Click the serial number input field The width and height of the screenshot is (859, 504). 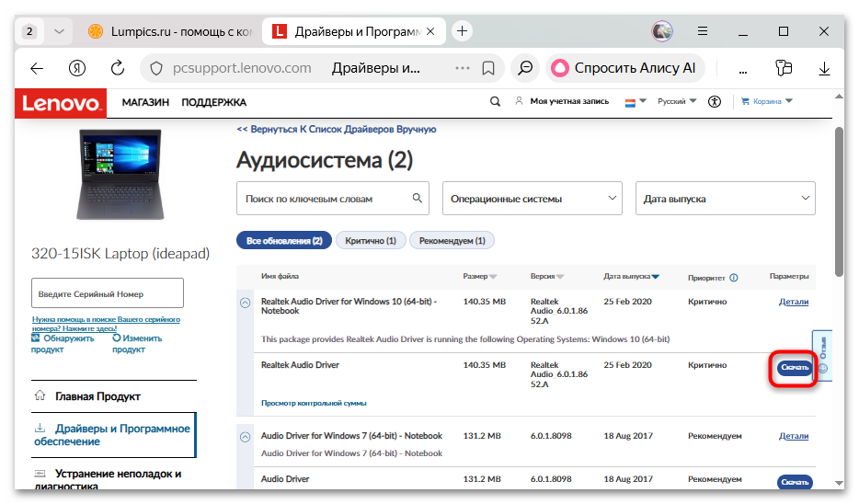pos(108,293)
